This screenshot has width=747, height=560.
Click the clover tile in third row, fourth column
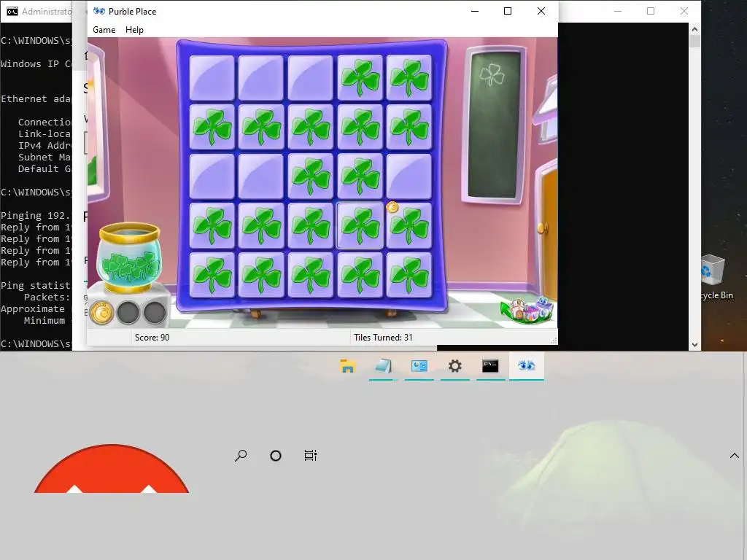[x=360, y=176]
